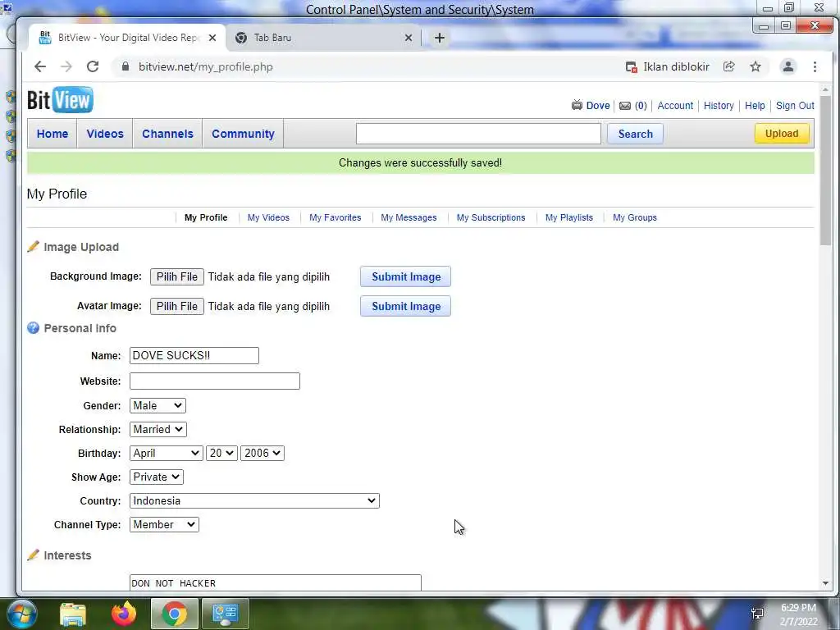Submit the Background Image

[405, 277]
